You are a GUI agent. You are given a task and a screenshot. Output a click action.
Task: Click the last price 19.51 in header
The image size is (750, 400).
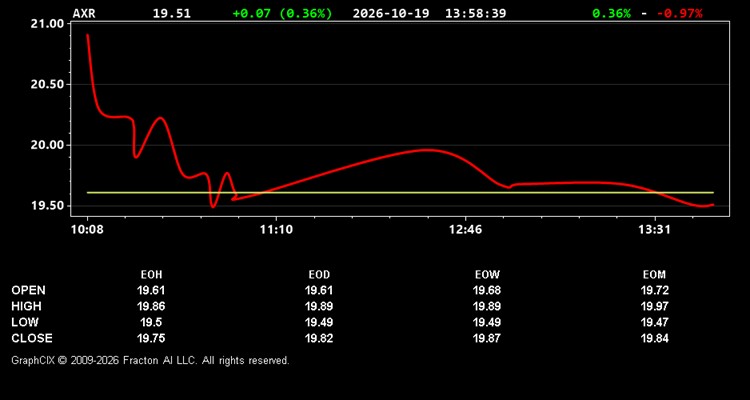[172, 13]
